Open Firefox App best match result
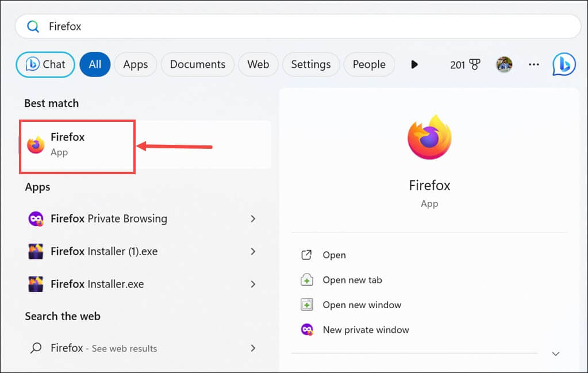The height and width of the screenshot is (373, 588). click(x=145, y=145)
